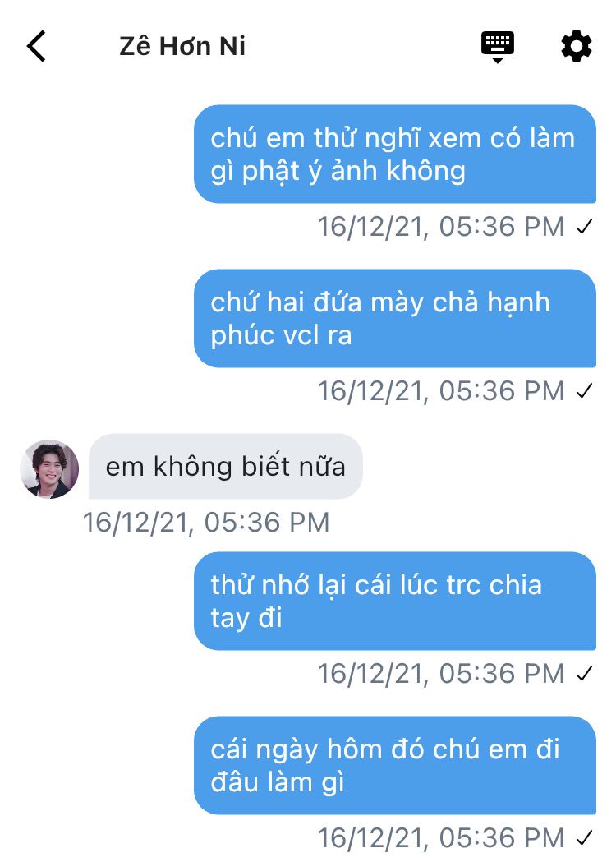Screen dimensions: 616x862
Task: Tap the word "không" in first blue bubble
Action: point(426,171)
